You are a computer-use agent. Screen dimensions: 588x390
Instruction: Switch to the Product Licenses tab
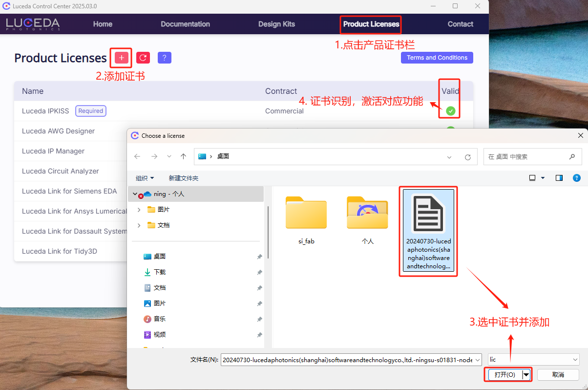[x=371, y=24]
